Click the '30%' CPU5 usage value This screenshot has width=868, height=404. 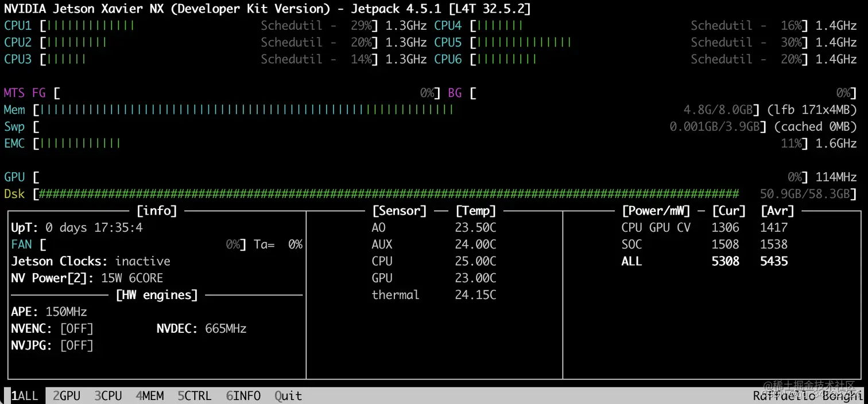coord(792,42)
